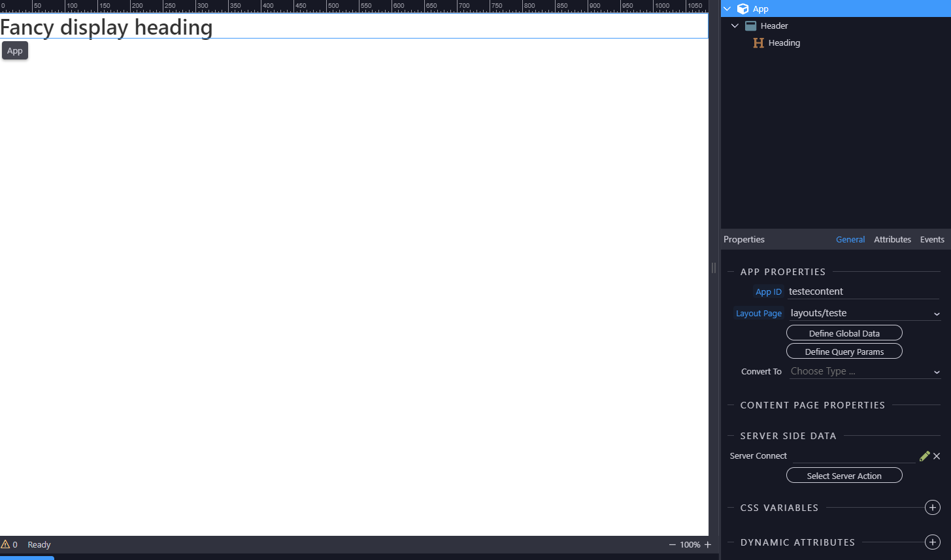Switch to the Events tab
Viewport: 951px width, 560px height.
[932, 239]
